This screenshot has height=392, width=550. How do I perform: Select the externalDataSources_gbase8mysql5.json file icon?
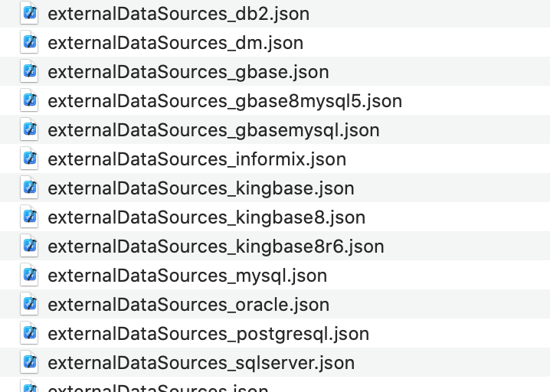point(30,100)
